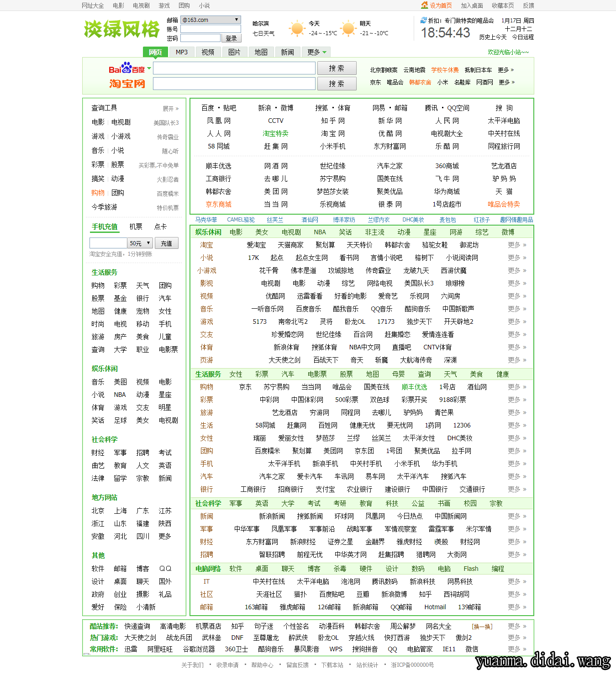Focus the Baidu search input field
This screenshot has width=616, height=675.
(x=234, y=69)
